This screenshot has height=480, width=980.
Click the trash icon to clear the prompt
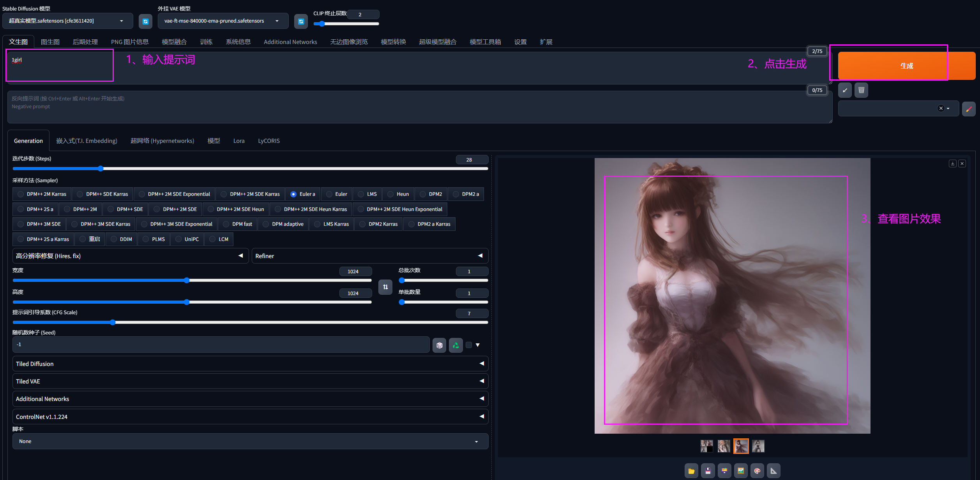click(x=861, y=90)
